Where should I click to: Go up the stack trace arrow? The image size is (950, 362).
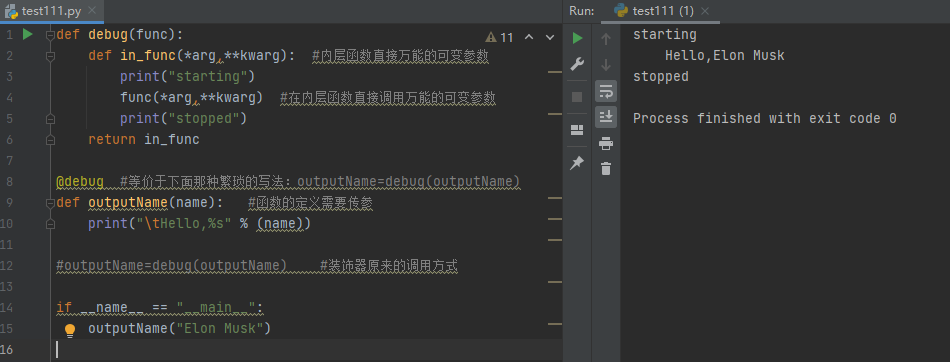pyautogui.click(x=606, y=39)
